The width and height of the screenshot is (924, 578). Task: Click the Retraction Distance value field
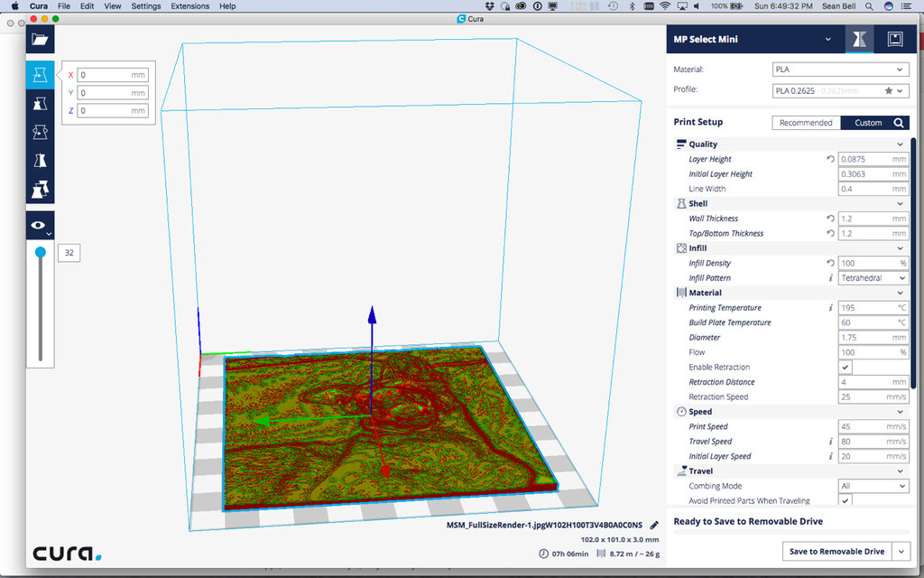click(873, 382)
